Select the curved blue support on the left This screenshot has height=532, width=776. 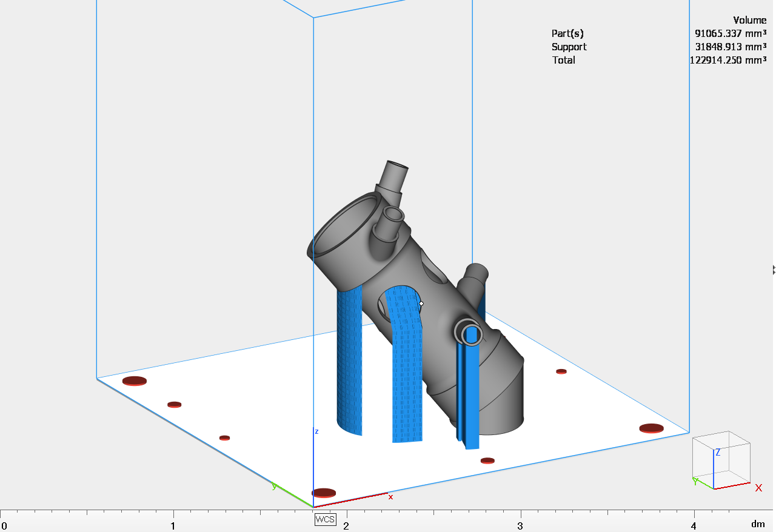click(x=350, y=364)
